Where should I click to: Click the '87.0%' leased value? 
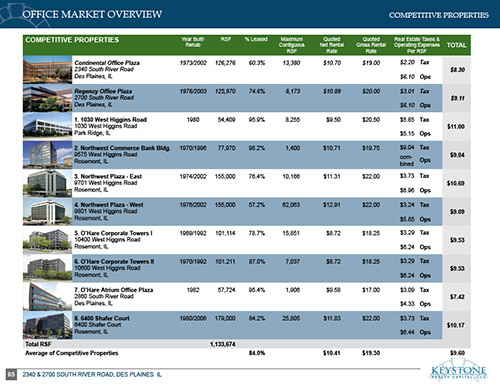tap(257, 261)
